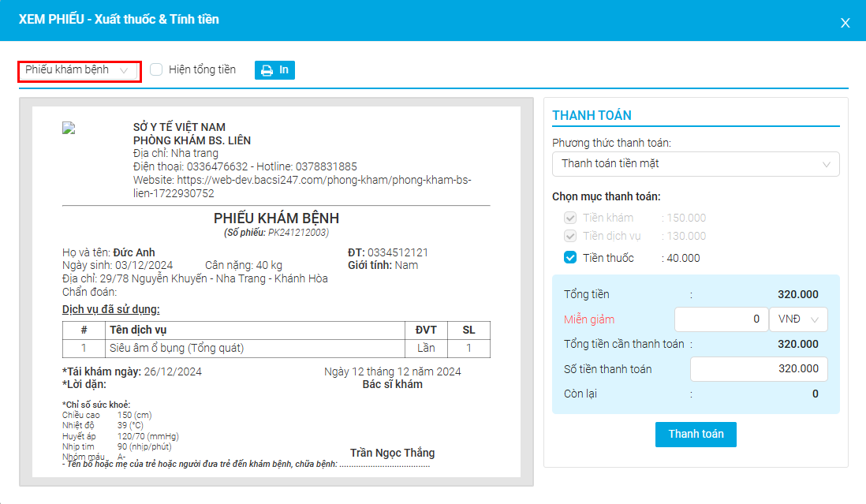Click the Thanh toán button
The image size is (866, 504).
[696, 435]
